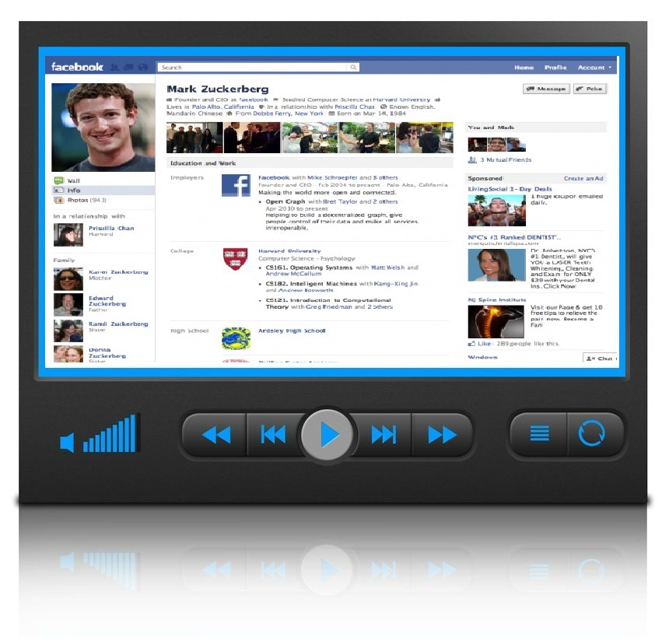The image size is (669, 644).
Task: Click the repeat loop icon
Action: (591, 434)
